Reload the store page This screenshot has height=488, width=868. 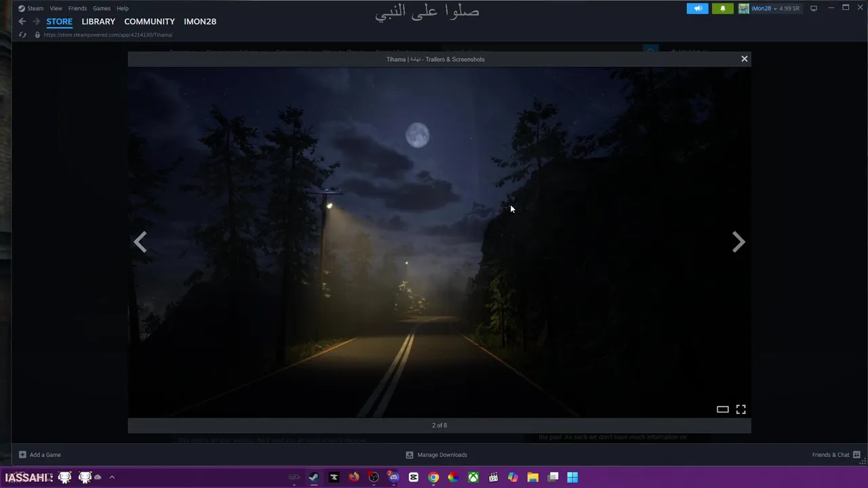(22, 35)
